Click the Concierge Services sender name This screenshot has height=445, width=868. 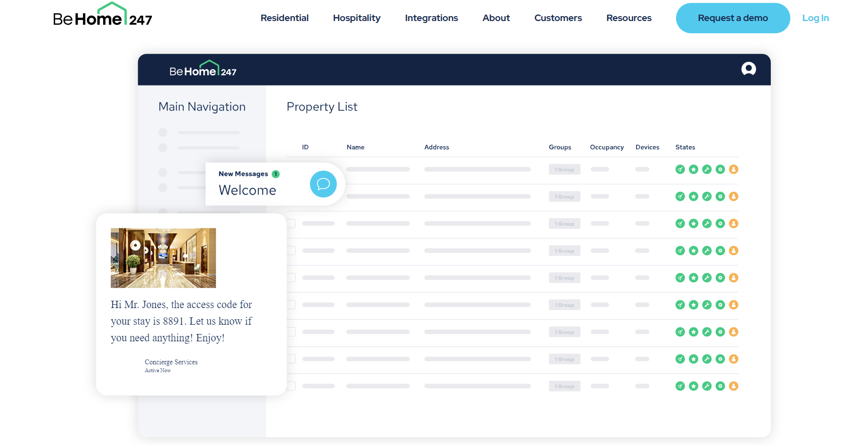[x=171, y=362]
